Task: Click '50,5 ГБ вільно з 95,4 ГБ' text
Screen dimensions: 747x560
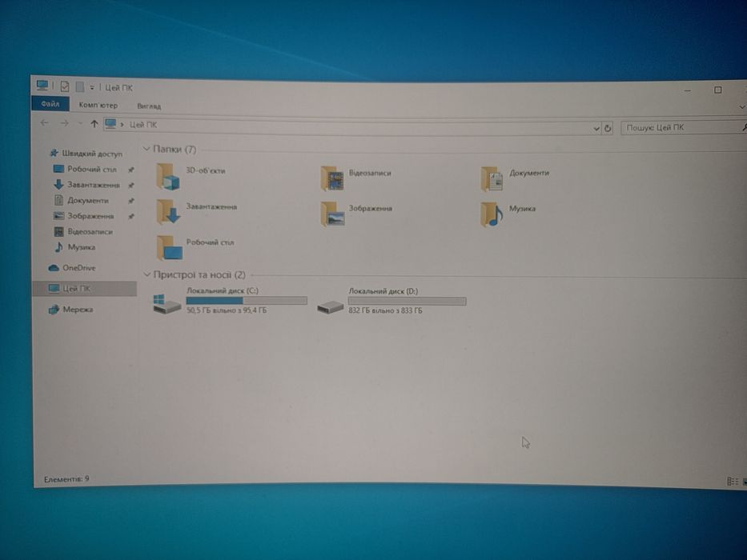Action: 227,310
